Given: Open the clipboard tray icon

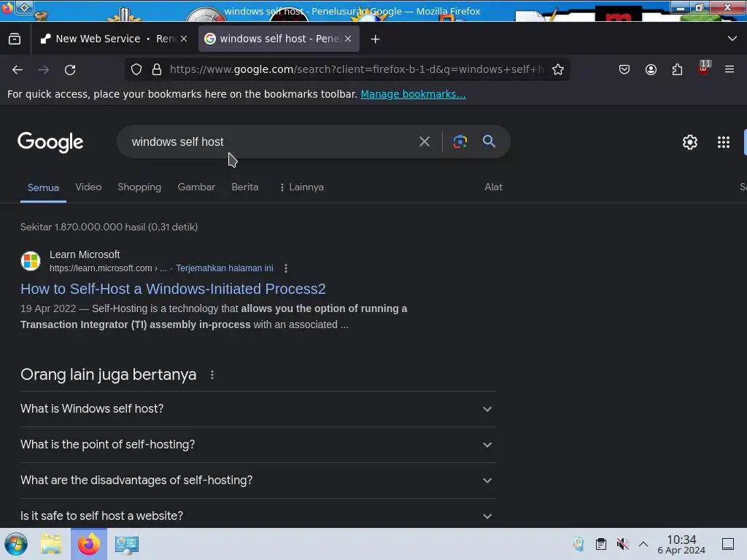Looking at the screenshot, I should (x=601, y=544).
